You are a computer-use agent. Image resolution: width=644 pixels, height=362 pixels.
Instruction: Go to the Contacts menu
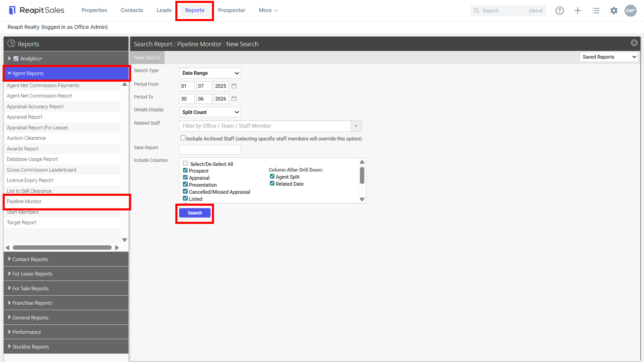(132, 10)
